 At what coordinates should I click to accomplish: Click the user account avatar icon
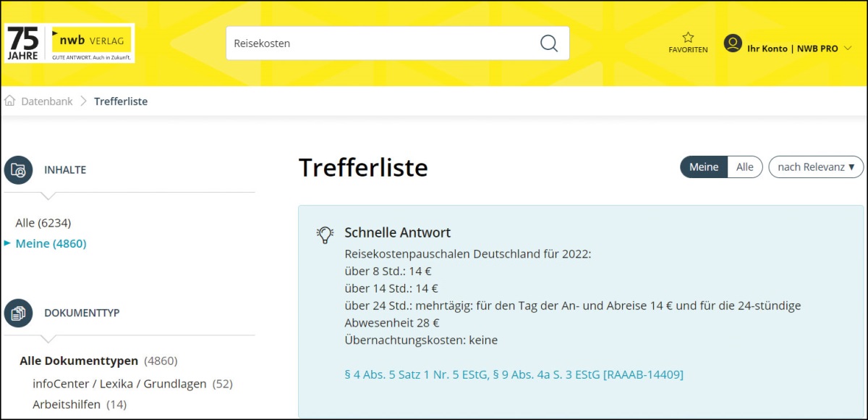pyautogui.click(x=733, y=43)
